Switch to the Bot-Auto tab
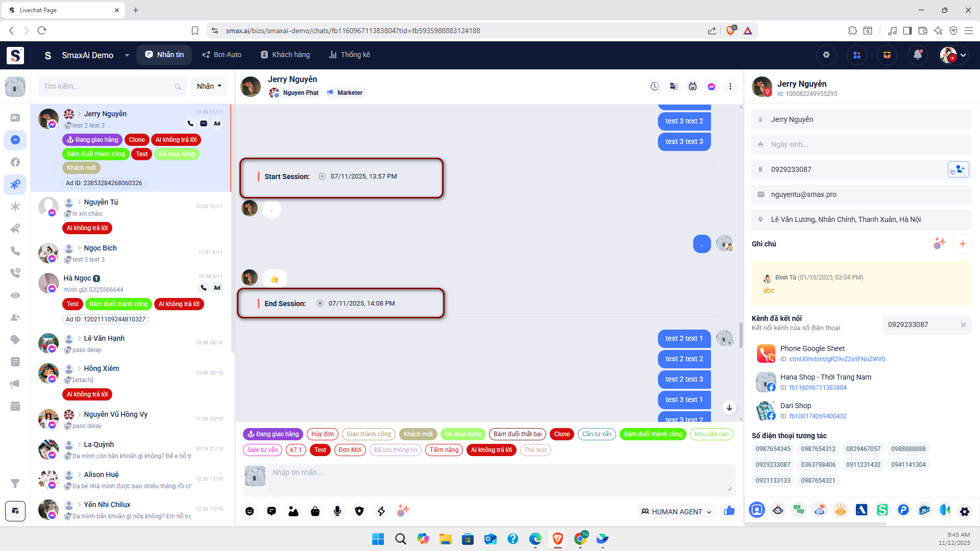980x551 pixels. point(222,55)
